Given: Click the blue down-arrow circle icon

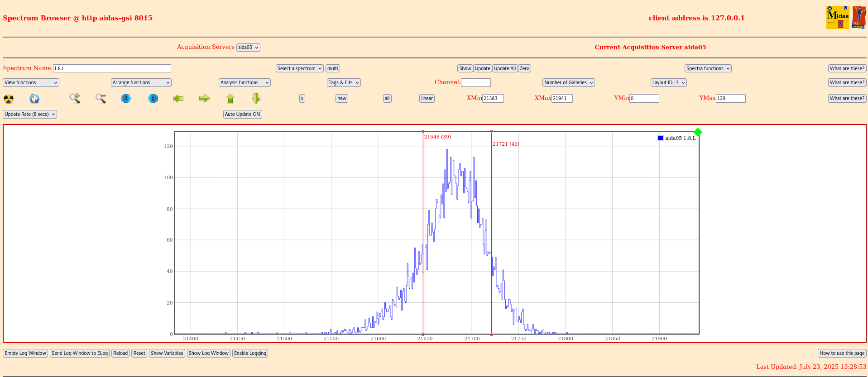Looking at the screenshot, I should coord(126,98).
